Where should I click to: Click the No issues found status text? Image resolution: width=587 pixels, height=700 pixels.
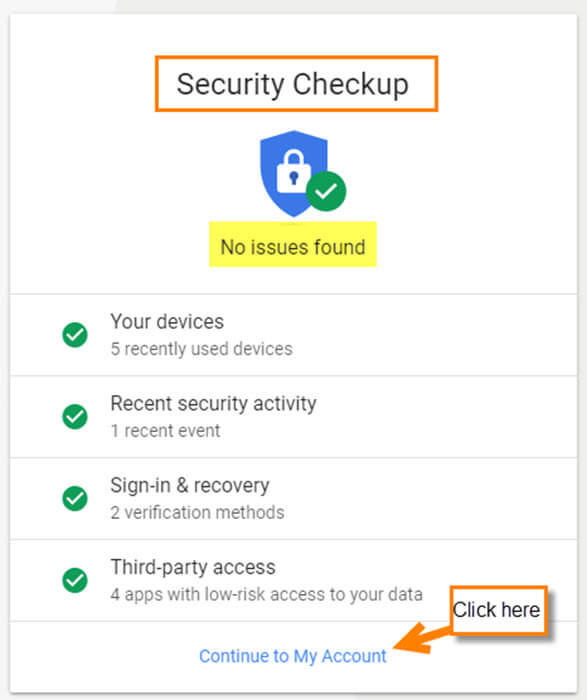[293, 247]
